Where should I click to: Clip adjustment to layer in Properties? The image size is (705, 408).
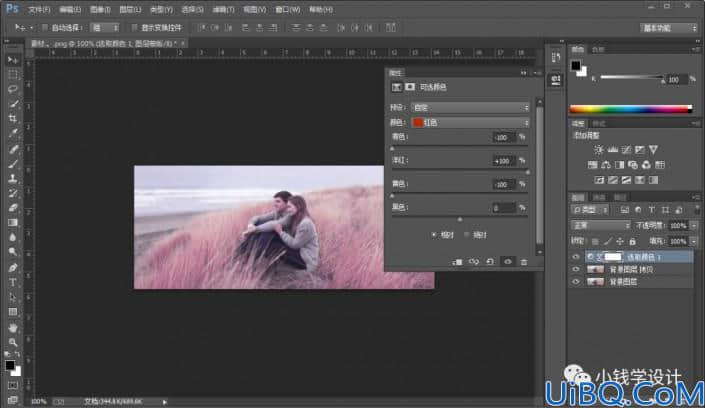[x=457, y=262]
